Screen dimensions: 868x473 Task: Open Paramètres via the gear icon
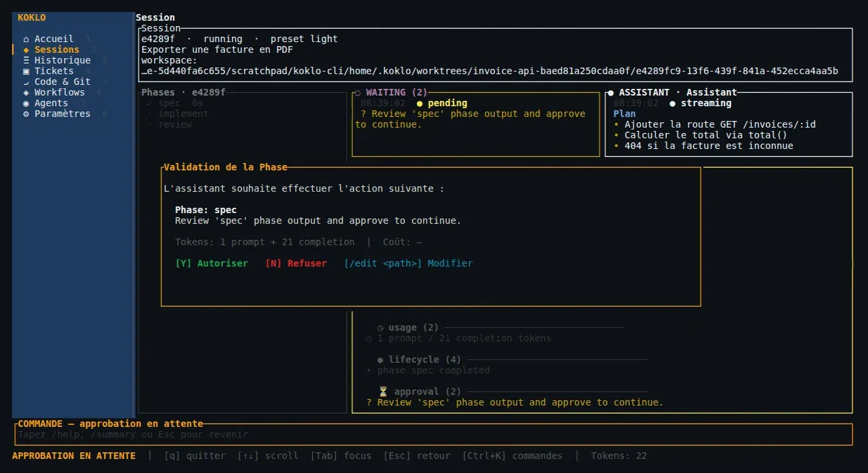pos(26,114)
